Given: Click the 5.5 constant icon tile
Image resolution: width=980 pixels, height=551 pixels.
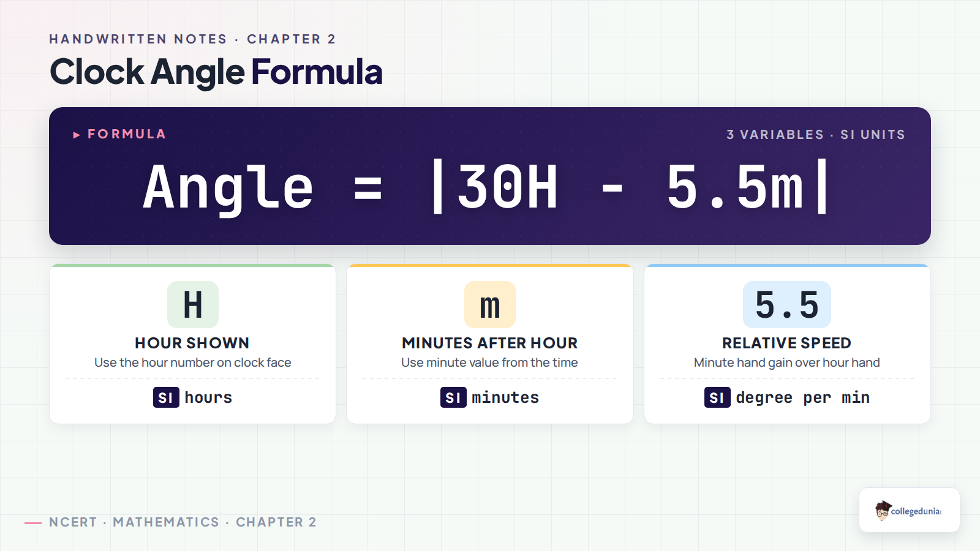Looking at the screenshot, I should click(x=787, y=304).
